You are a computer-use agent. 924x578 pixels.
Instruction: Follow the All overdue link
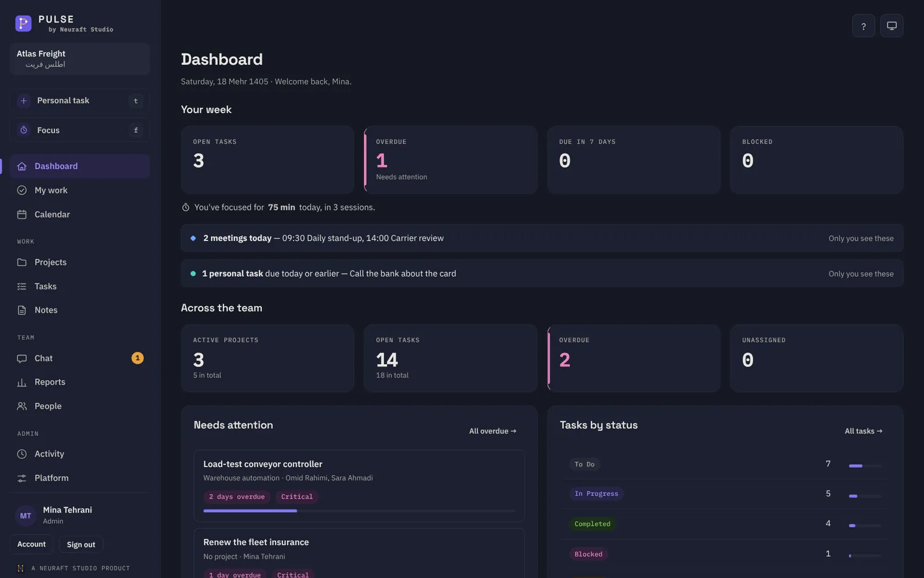[493, 431]
